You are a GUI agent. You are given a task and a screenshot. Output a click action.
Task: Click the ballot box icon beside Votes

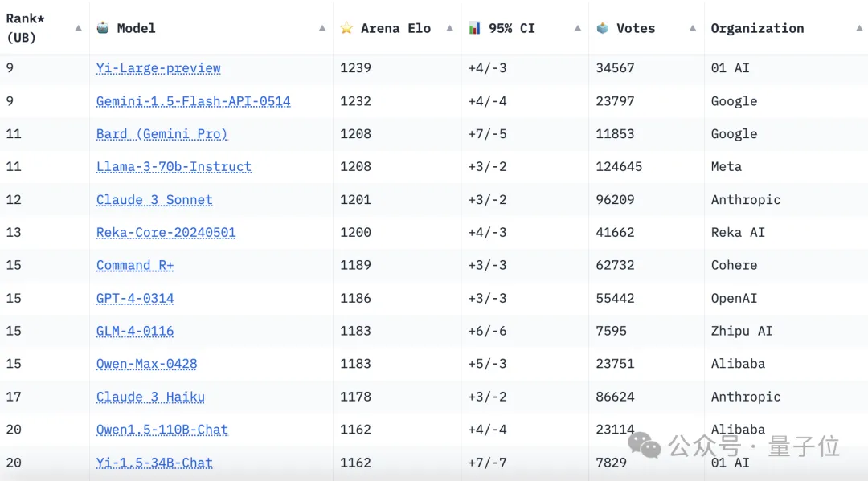[603, 28]
